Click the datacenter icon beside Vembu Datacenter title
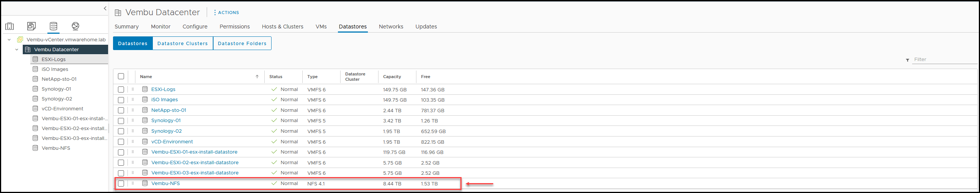The height and width of the screenshot is (193, 980). (118, 13)
